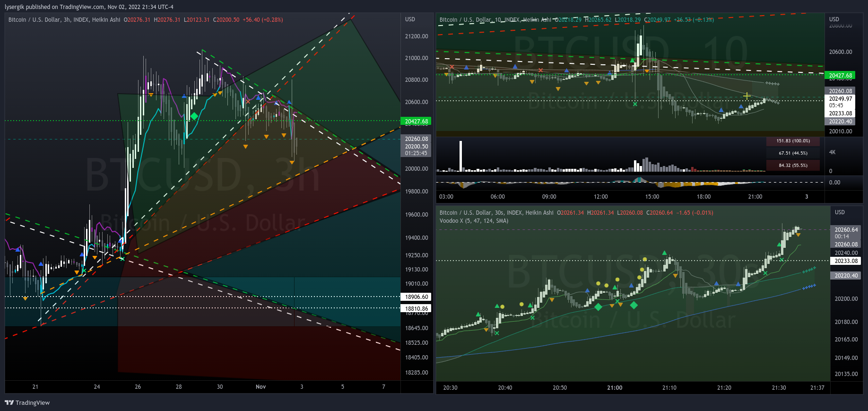This screenshot has width=868, height=411.
Task: Click the 01:25:45 countdown label
Action: coord(416,153)
